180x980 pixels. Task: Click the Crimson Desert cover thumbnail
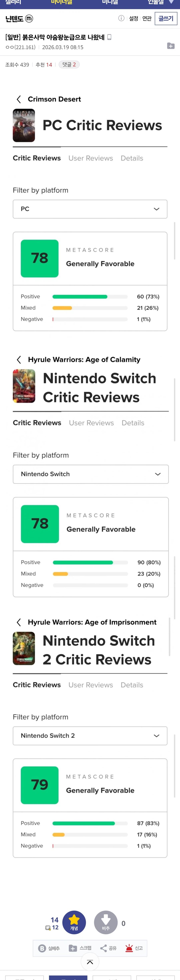coord(24,126)
